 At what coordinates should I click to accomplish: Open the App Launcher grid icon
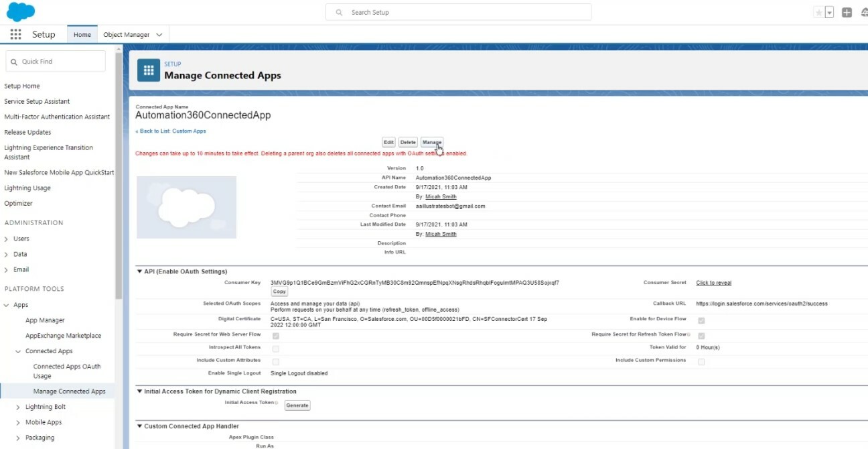tap(15, 34)
